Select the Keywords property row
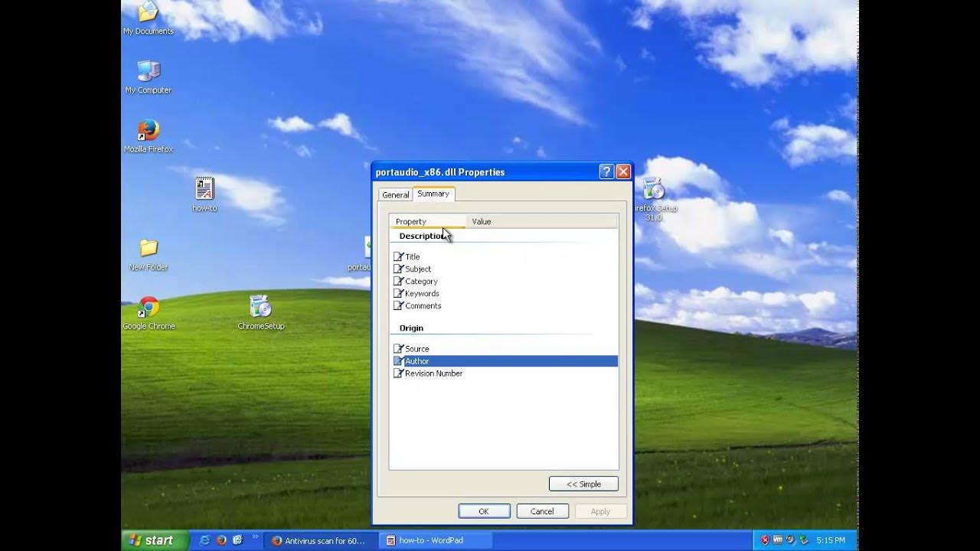This screenshot has height=551, width=980. (504, 294)
